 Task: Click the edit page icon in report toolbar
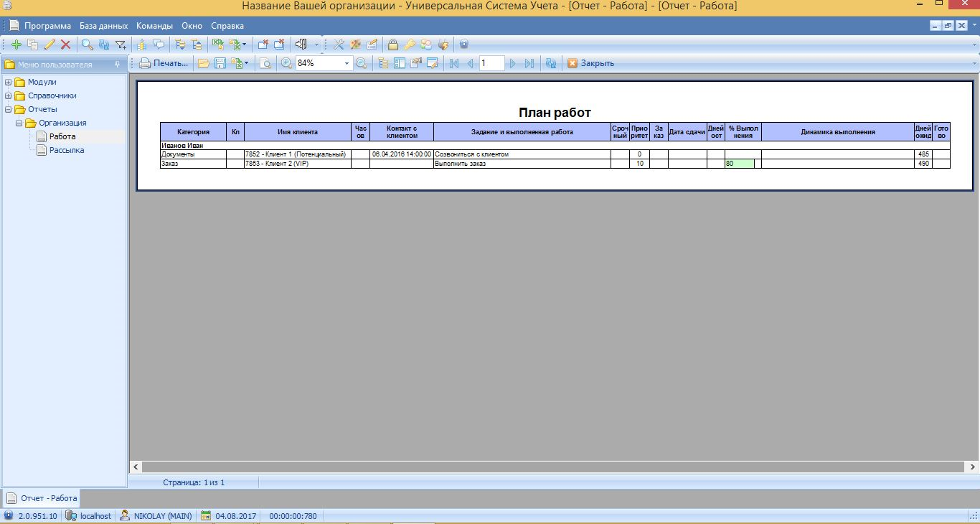[x=433, y=63]
